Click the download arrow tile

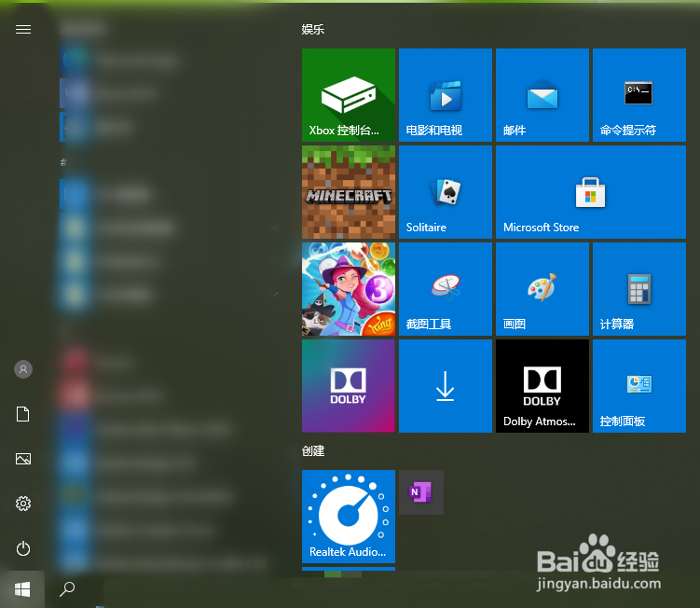[x=446, y=386]
